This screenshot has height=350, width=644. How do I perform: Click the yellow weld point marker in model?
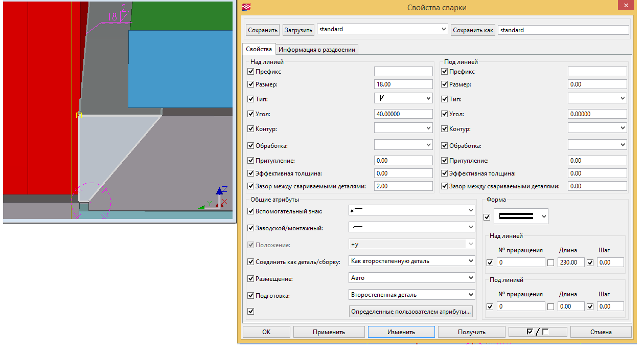pos(79,116)
